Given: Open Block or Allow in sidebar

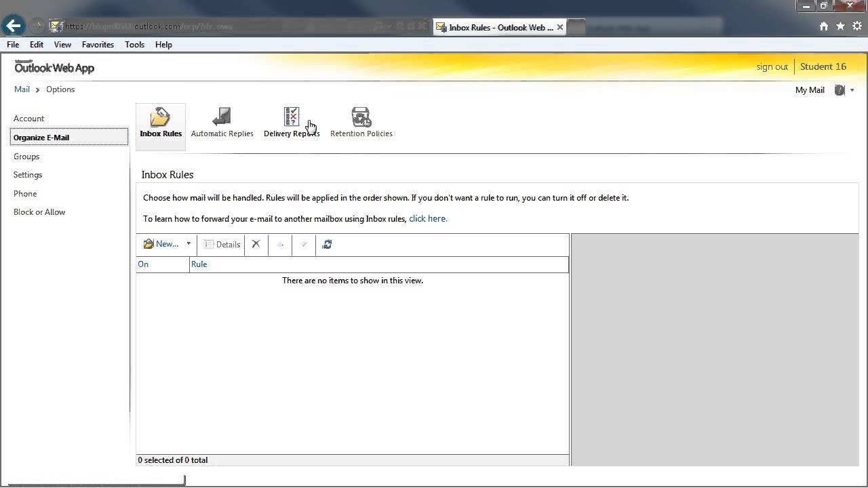Looking at the screenshot, I should click(39, 212).
